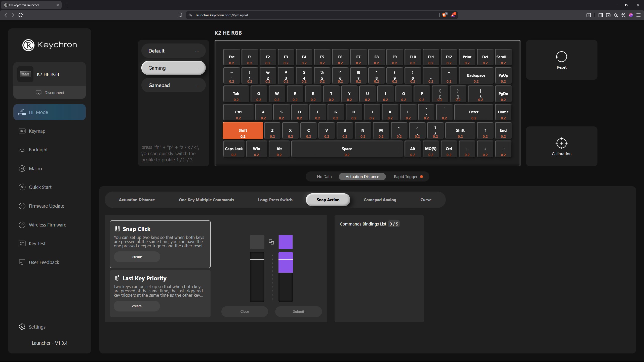
Task: Click the Reset circular arrow icon
Action: coord(561,57)
